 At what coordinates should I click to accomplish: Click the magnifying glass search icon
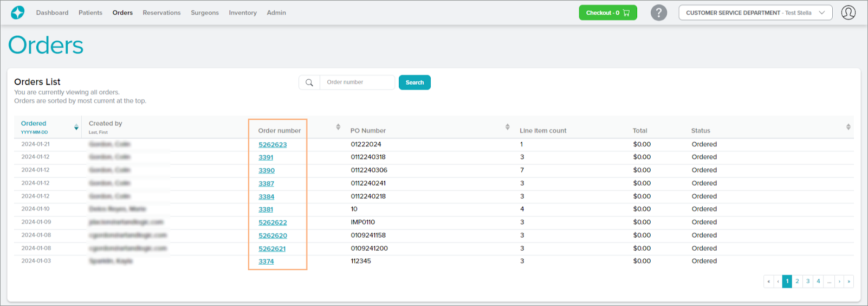pyautogui.click(x=309, y=82)
